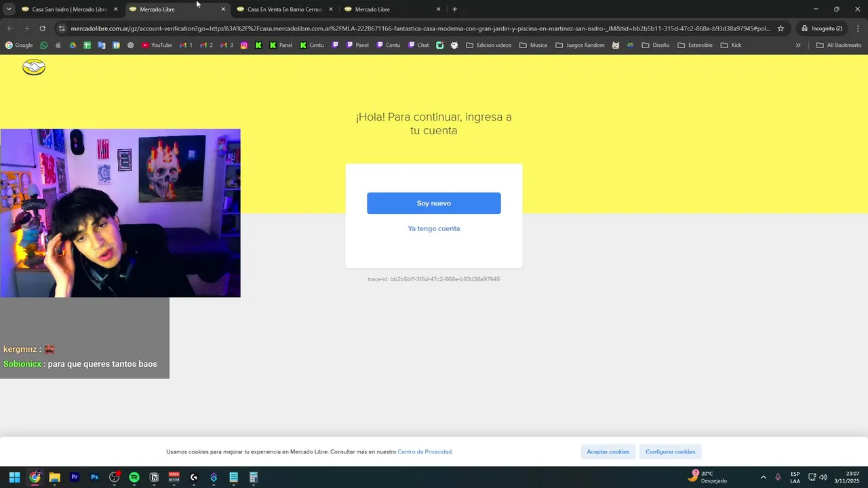Open the Calculator from the taskbar

253,477
